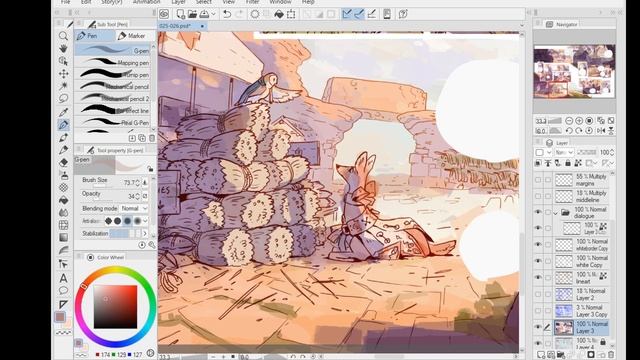Screen dimensions: 640x360
Task: Click the delete layer trash icon
Action: [611, 355]
